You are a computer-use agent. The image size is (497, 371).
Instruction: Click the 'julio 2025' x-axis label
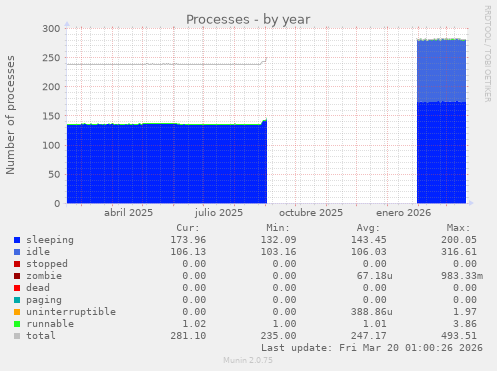pos(219,213)
